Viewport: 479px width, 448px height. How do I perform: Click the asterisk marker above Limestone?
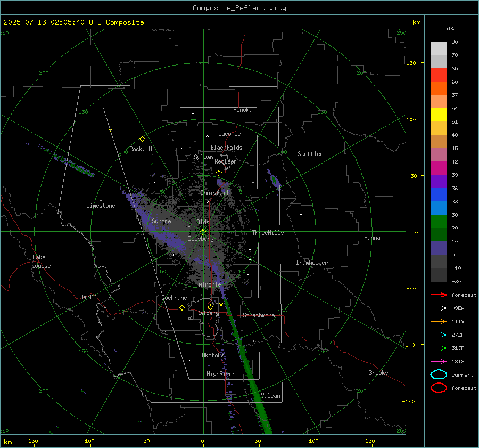coord(101,201)
